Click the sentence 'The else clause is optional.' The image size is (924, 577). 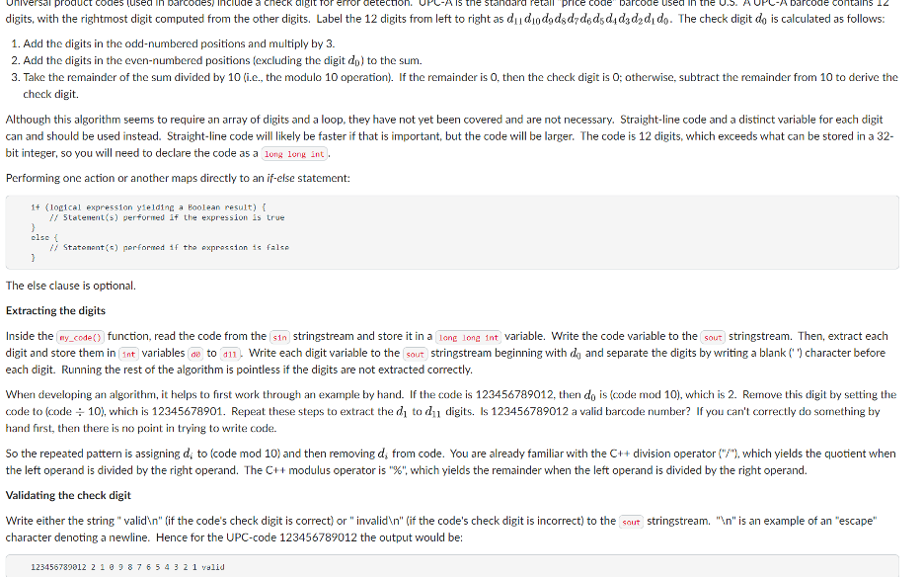[x=71, y=286]
